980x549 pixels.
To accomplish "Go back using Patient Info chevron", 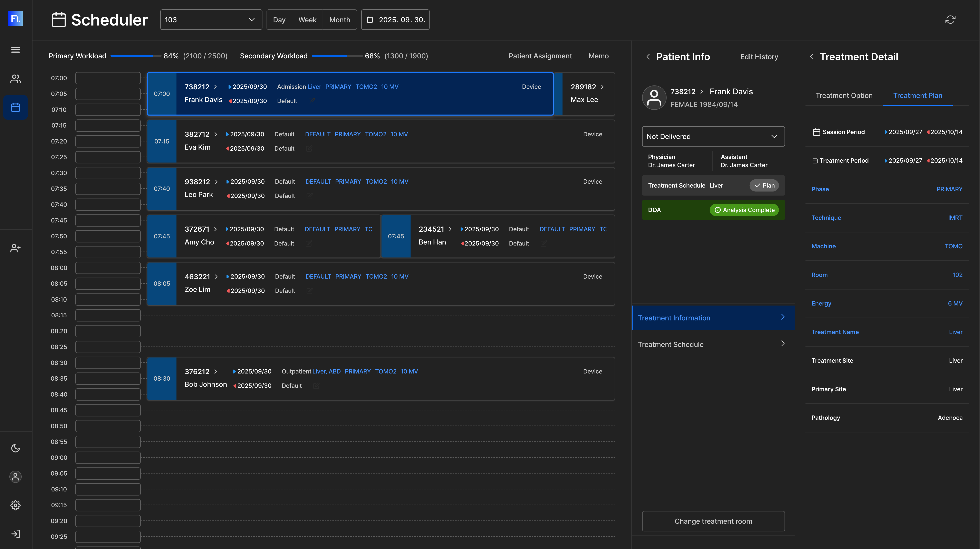I will point(648,57).
